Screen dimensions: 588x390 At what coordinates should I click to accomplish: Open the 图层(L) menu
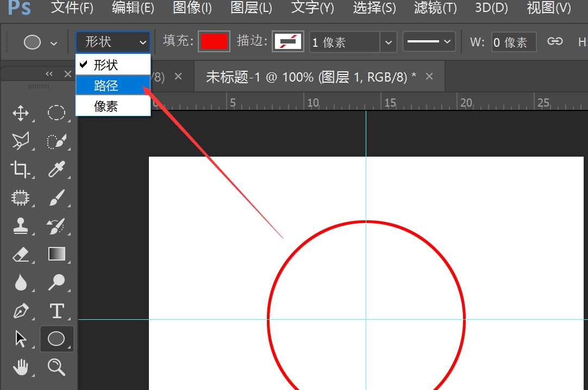click(x=251, y=8)
